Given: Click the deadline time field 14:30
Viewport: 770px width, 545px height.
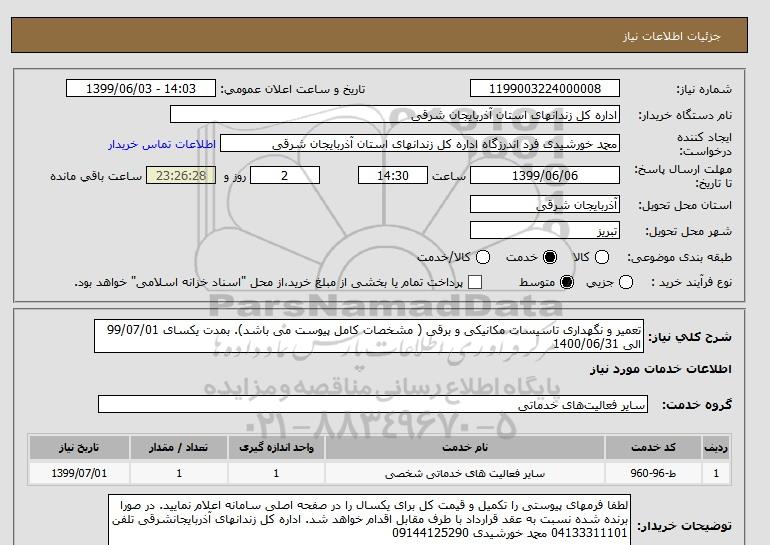Looking at the screenshot, I should pos(393,175).
